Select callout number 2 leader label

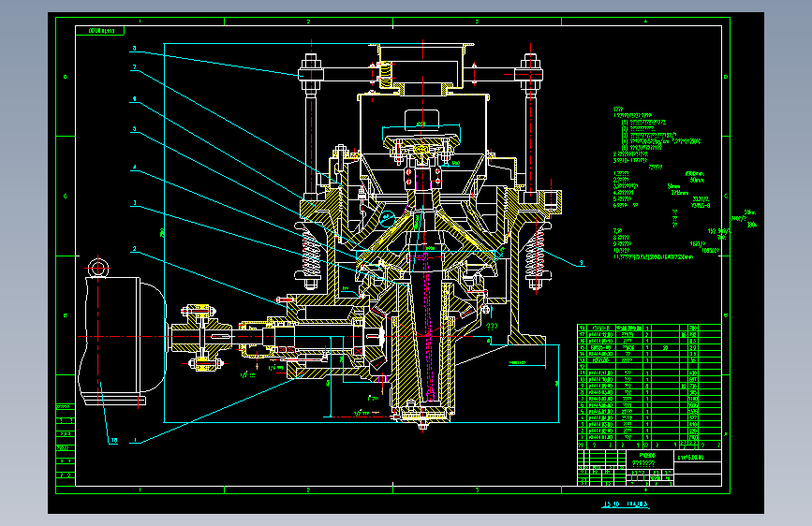(134, 249)
